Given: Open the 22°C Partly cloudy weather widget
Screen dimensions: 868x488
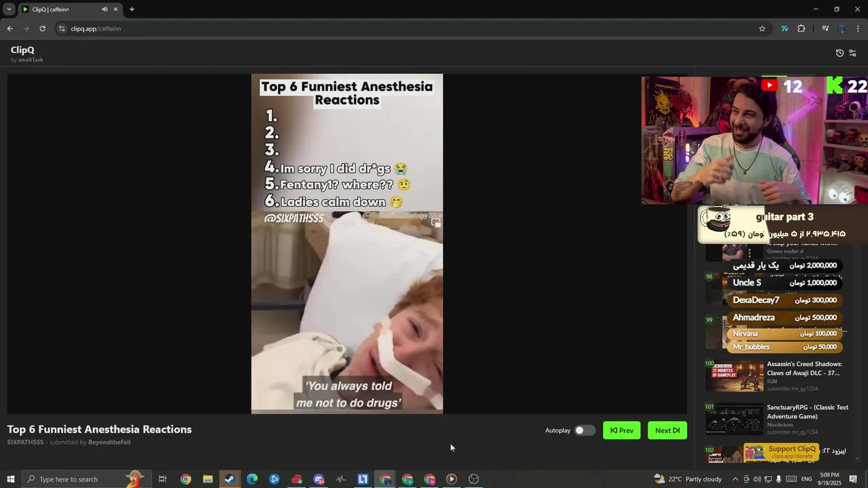Looking at the screenshot, I should coord(688,479).
